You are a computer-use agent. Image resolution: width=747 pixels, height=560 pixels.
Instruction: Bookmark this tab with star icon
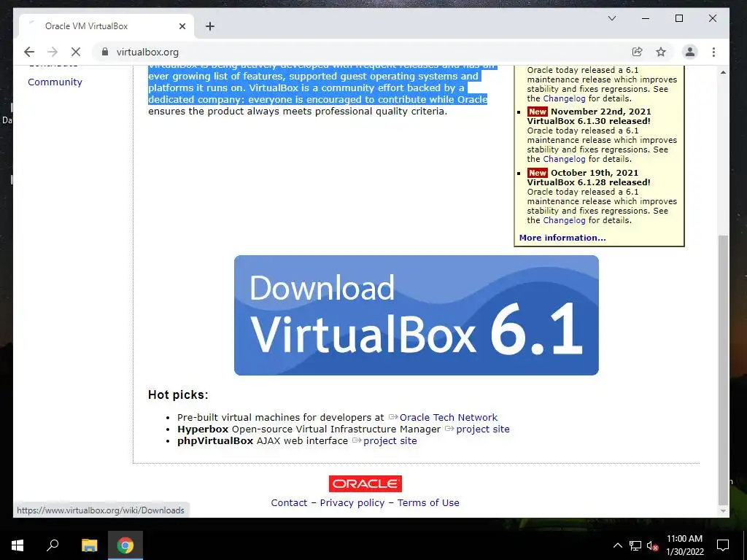point(661,52)
